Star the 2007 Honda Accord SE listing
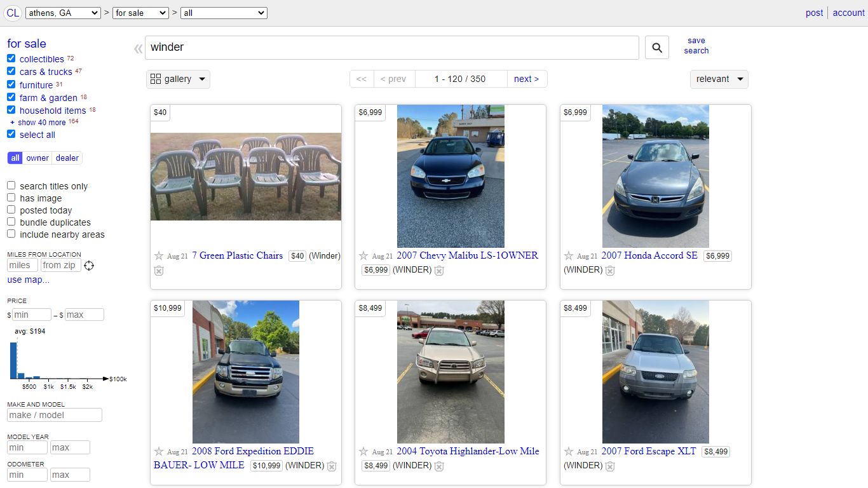This screenshot has height=488, width=868. pyautogui.click(x=569, y=255)
